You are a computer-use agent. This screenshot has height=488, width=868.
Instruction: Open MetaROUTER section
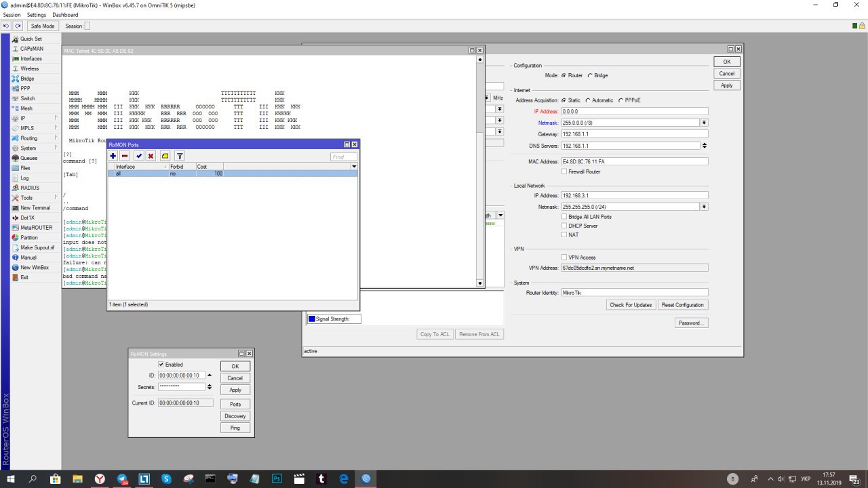coord(36,228)
